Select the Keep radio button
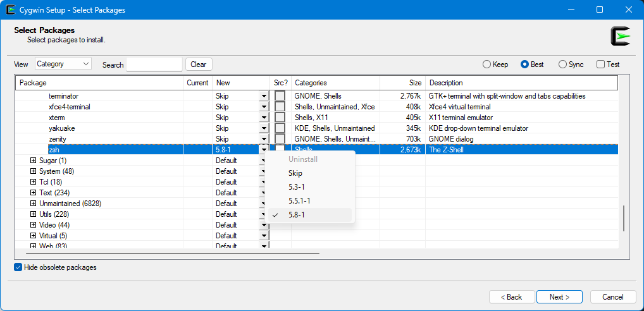The width and height of the screenshot is (644, 311). click(486, 64)
